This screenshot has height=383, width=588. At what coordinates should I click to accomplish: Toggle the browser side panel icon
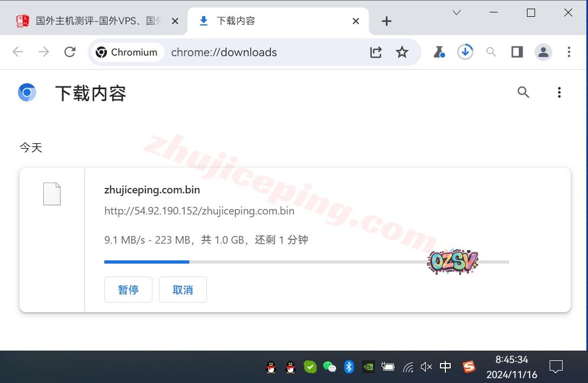(517, 52)
